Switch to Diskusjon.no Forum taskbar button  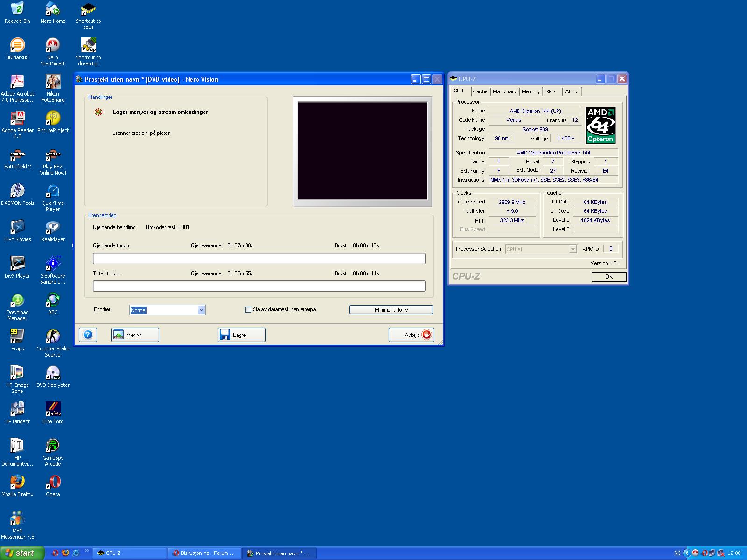click(x=204, y=553)
